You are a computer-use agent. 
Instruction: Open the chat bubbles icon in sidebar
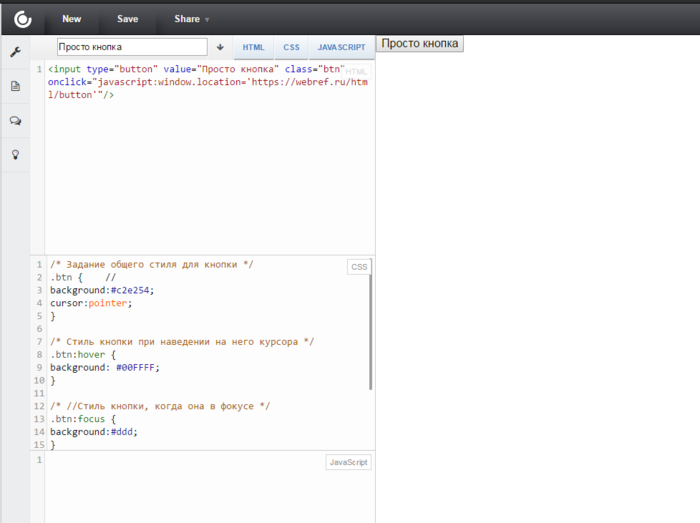pos(15,120)
